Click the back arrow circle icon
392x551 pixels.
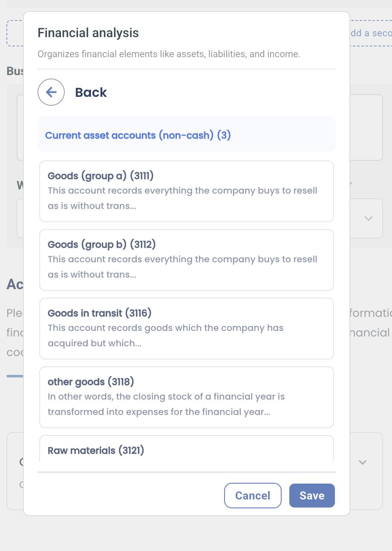point(51,92)
